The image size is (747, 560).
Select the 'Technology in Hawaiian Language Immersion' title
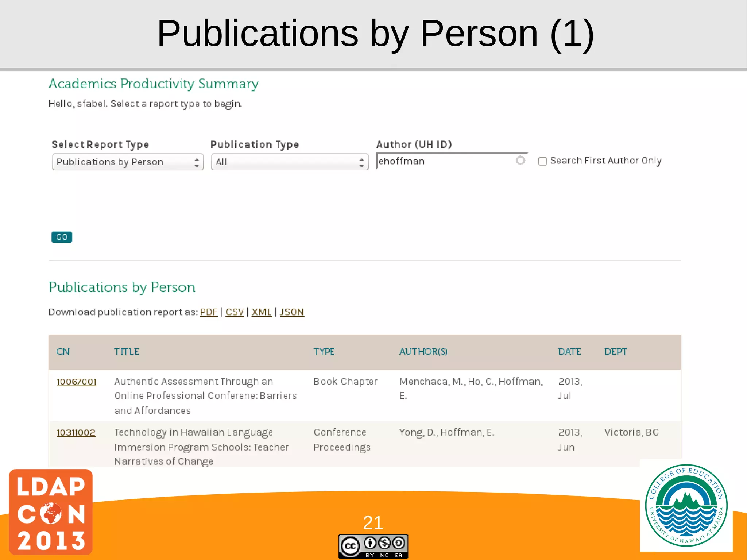point(201,447)
